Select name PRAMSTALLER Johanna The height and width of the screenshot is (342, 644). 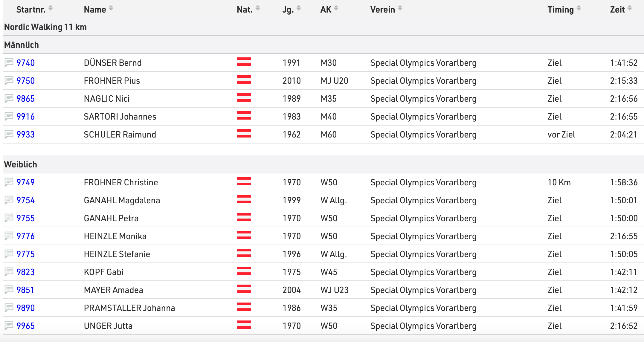[x=129, y=308]
